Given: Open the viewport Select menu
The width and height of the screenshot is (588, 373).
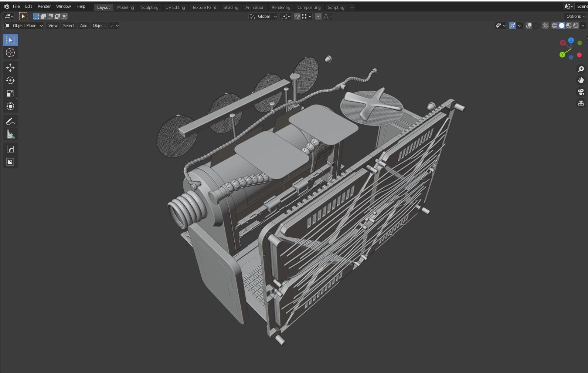Looking at the screenshot, I should coord(69,26).
